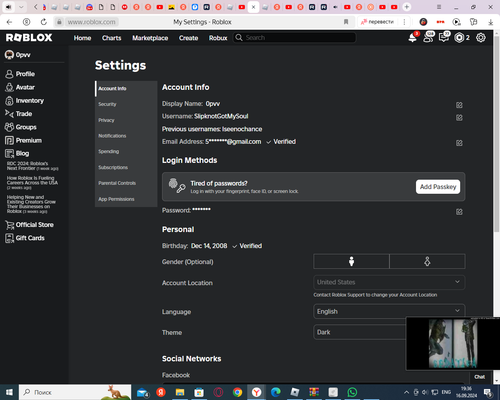
Task: Bookmark this page via address bar icon
Action: [346, 22]
